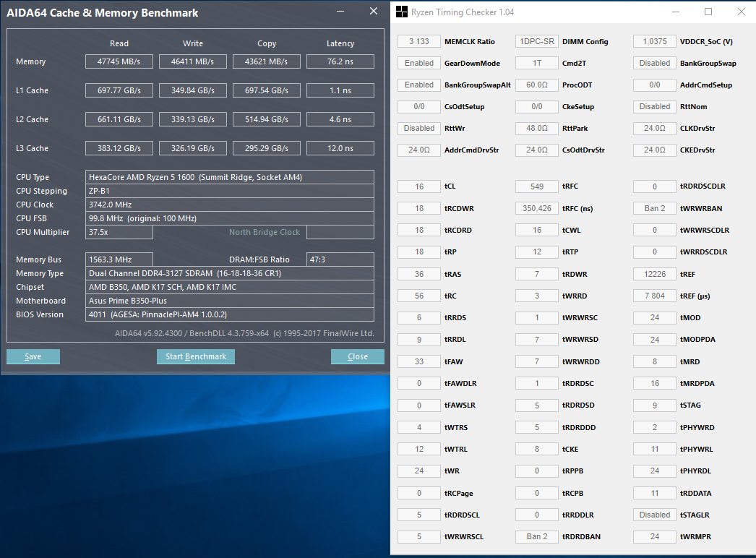Save the AIDA64 benchmark results
The image size is (756, 558).
pos(33,356)
